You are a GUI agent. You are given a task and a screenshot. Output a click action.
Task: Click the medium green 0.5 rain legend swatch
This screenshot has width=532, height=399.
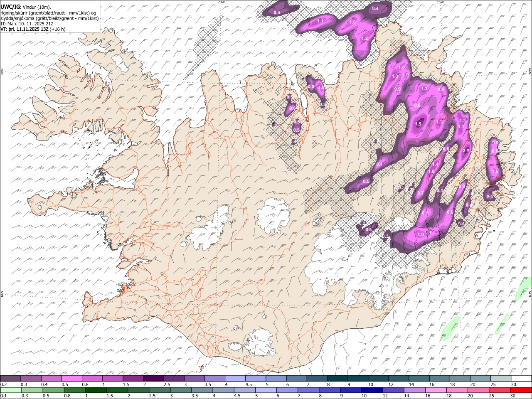(x=53, y=390)
